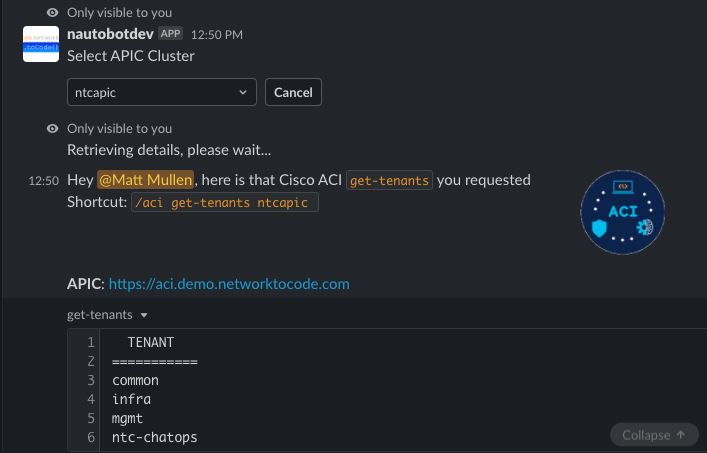Open the aci.demo.networktocode.com link
Screen dimensions: 707x453
coord(229,284)
